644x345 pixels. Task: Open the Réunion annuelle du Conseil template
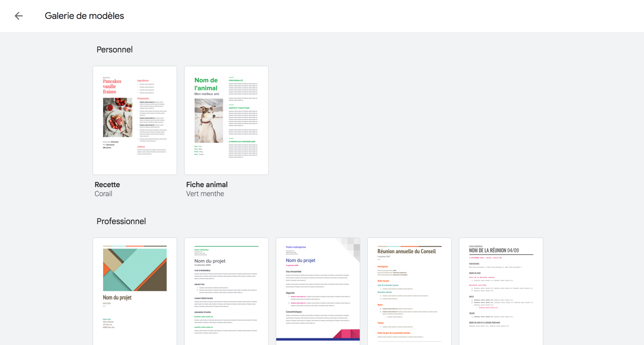(409, 291)
